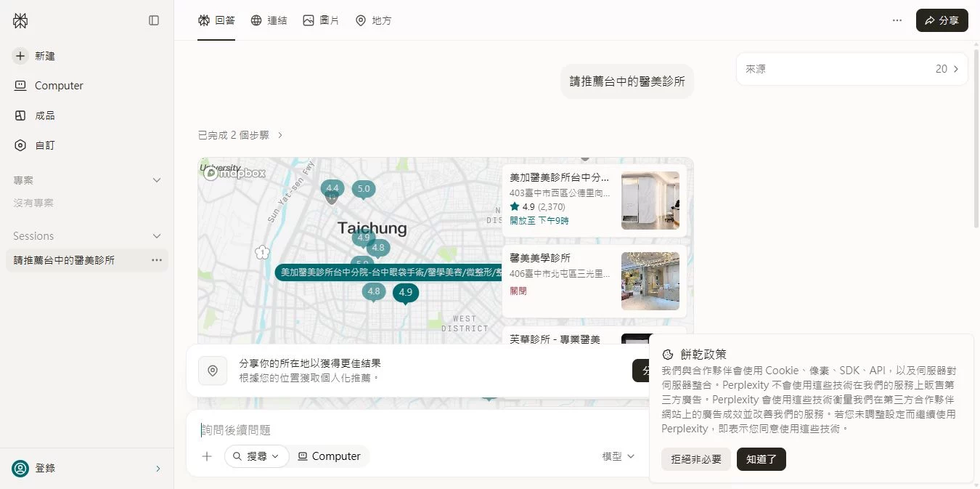Select the 4.4 map pin
Screen dimensions: 980x489
click(332, 189)
